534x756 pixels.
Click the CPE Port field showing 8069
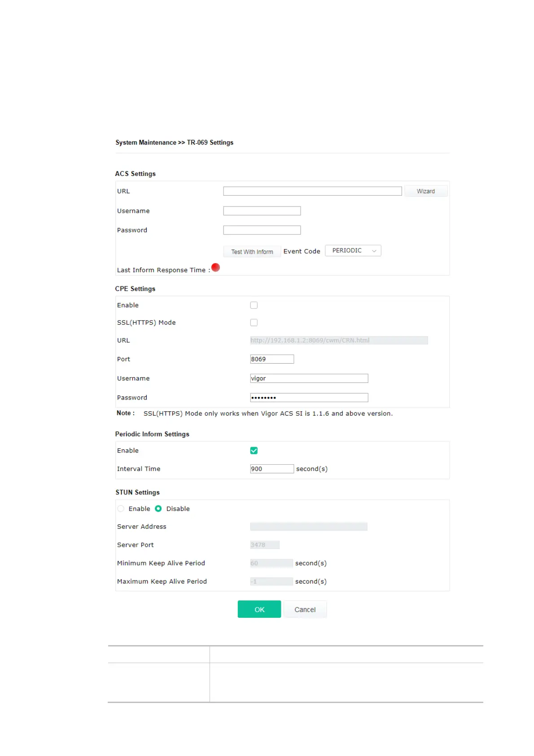pos(272,359)
